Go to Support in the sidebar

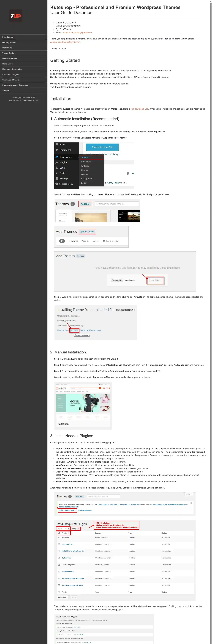point(23,91)
